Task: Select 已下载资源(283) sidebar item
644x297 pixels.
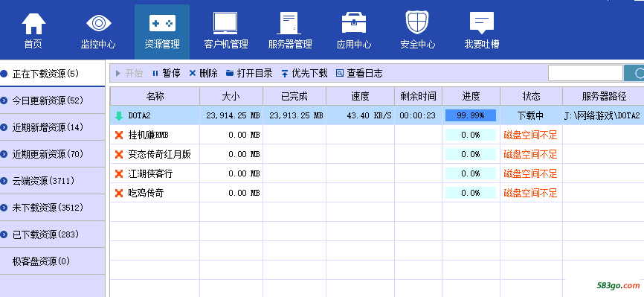Action: [x=53, y=234]
